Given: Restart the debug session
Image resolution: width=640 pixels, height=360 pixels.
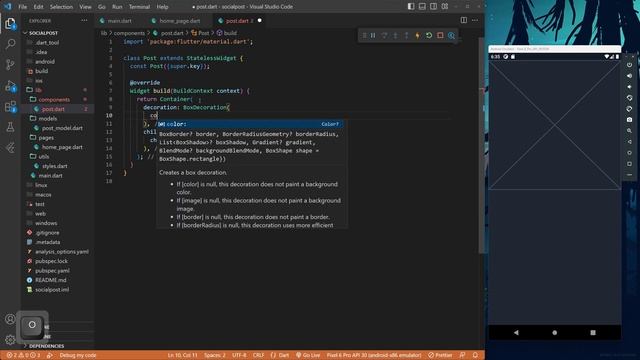Looking at the screenshot, I should (x=429, y=36).
